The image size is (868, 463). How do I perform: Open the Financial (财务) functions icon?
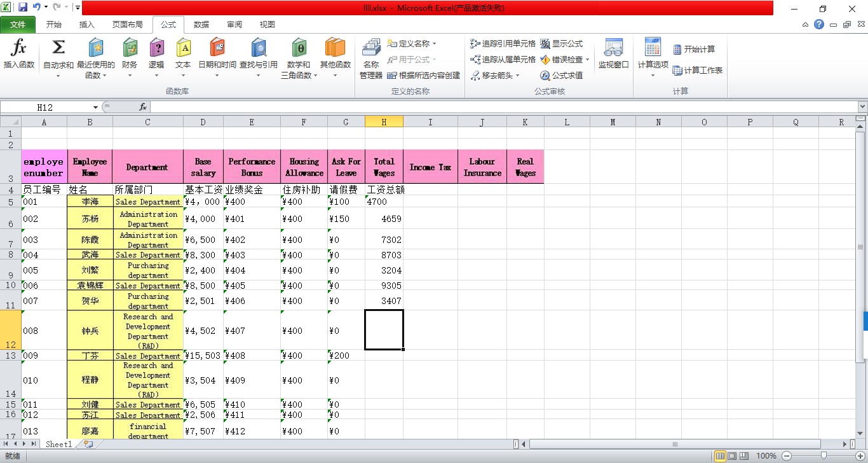coord(130,48)
